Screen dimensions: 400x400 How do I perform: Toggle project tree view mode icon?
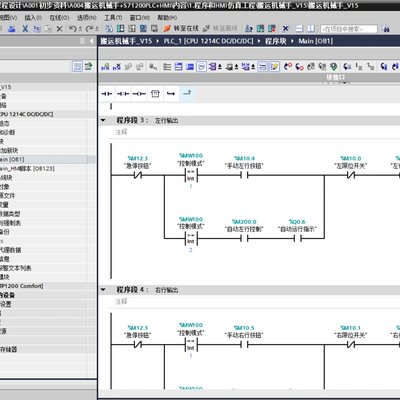pyautogui.click(x=77, y=66)
